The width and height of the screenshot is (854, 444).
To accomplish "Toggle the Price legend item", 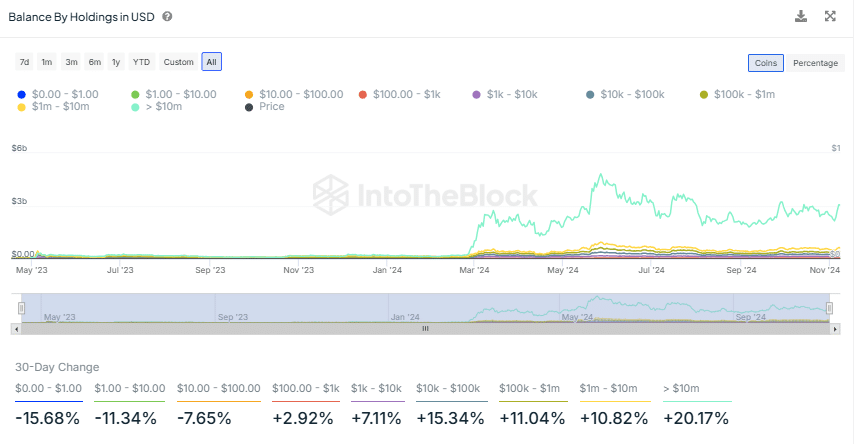I will [265, 106].
